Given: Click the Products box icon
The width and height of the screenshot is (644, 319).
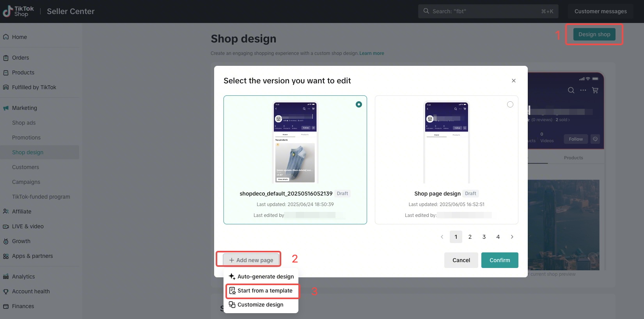Looking at the screenshot, I should (6, 72).
